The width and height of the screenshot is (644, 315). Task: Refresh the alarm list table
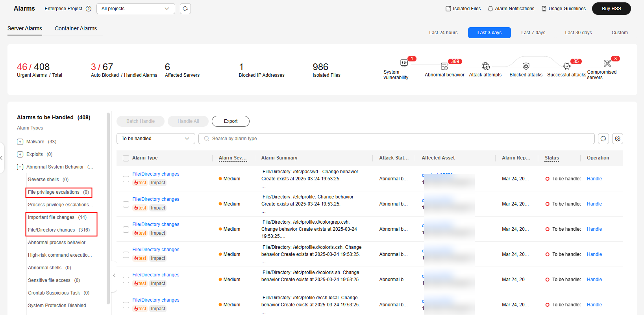(x=603, y=139)
